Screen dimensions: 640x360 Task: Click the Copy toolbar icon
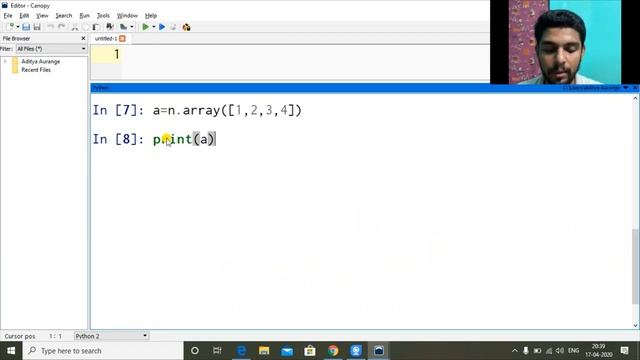pos(85,27)
